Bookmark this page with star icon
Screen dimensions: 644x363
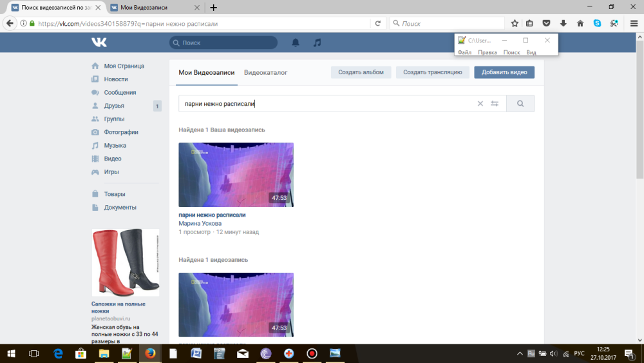[x=515, y=23]
